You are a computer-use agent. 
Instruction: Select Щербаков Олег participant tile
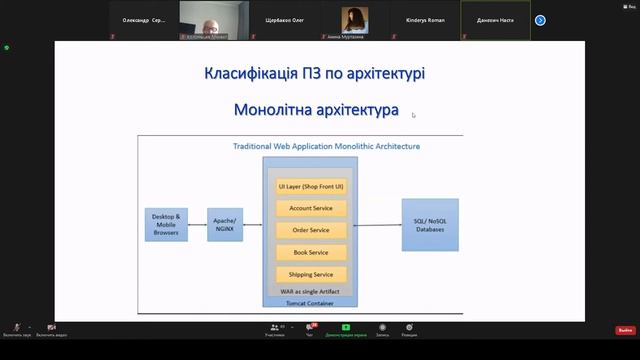(x=284, y=20)
